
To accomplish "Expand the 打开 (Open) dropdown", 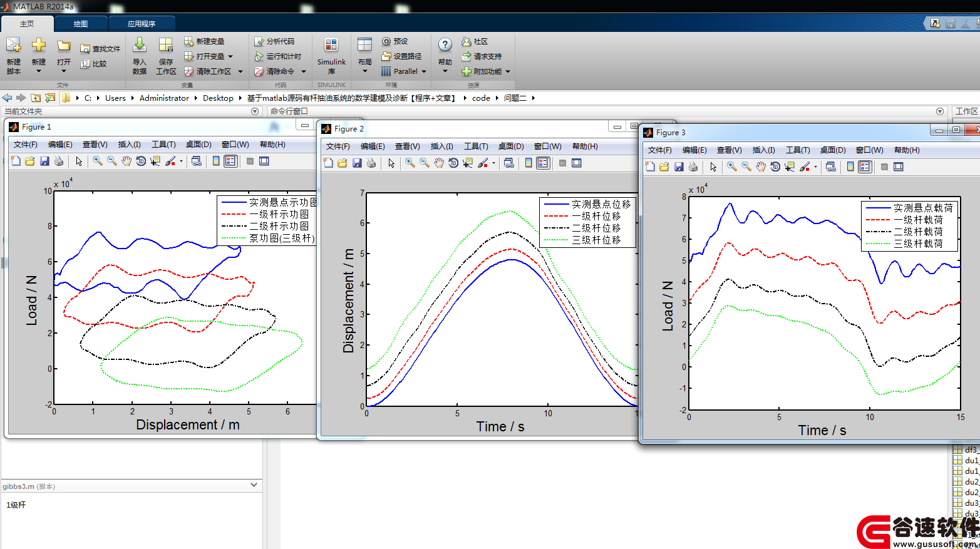I will click(x=64, y=71).
